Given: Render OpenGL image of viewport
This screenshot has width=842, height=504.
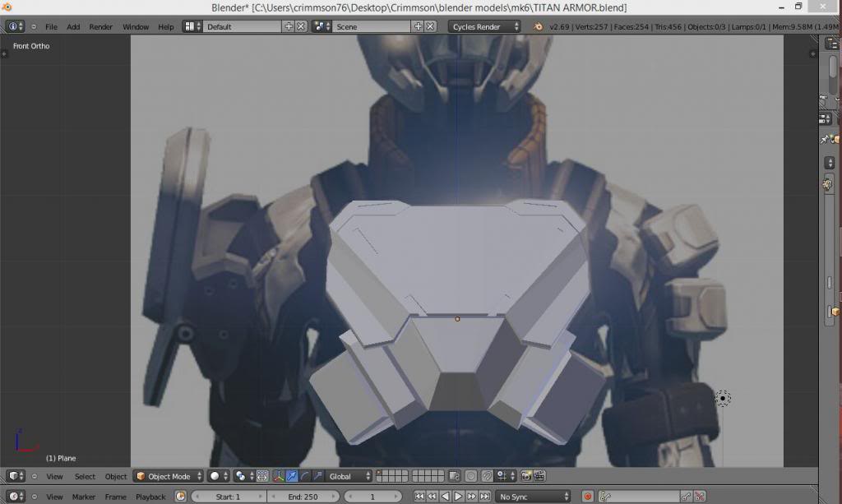Looking at the screenshot, I should tap(526, 476).
